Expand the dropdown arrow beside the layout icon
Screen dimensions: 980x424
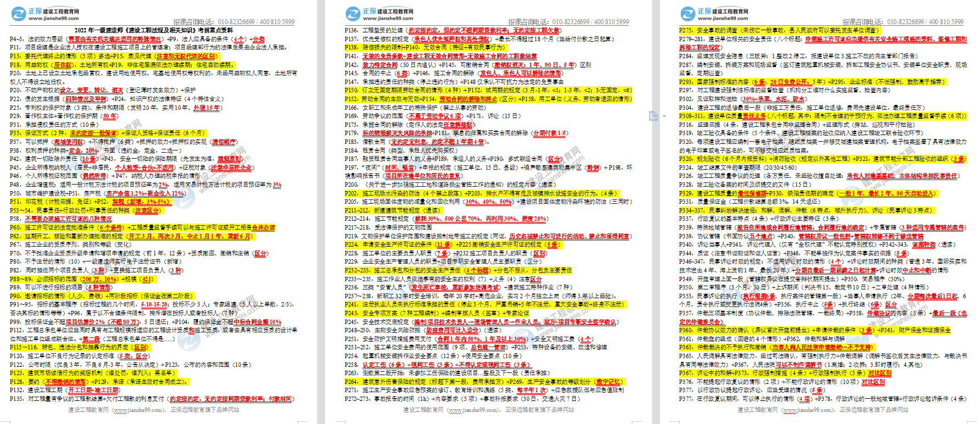[x=663, y=116]
